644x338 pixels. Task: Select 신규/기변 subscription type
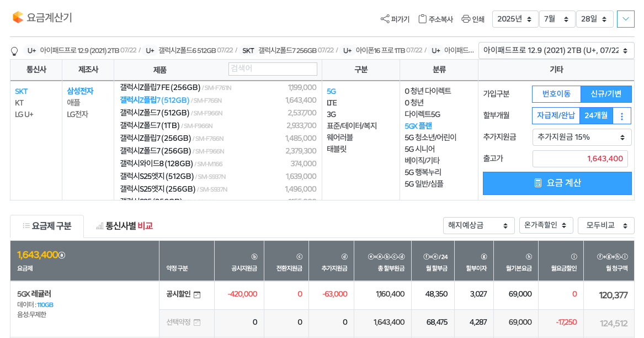pos(606,94)
